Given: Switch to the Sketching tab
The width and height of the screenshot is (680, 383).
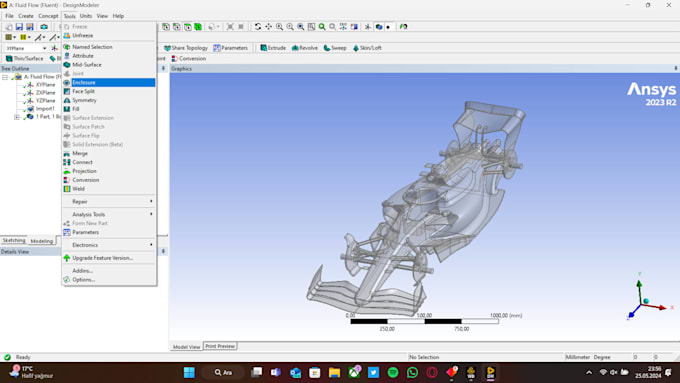Looking at the screenshot, I should pyautogui.click(x=14, y=240).
